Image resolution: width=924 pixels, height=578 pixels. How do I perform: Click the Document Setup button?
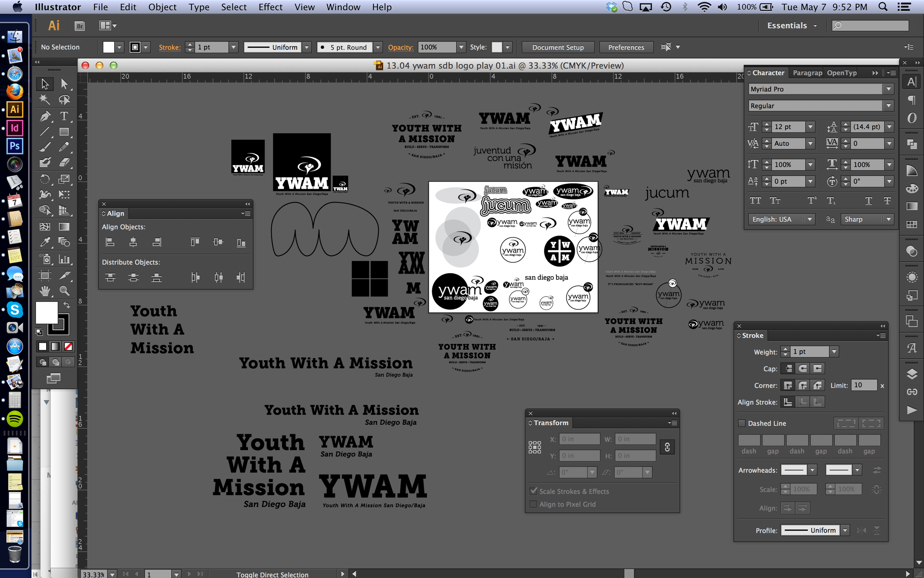pos(558,47)
